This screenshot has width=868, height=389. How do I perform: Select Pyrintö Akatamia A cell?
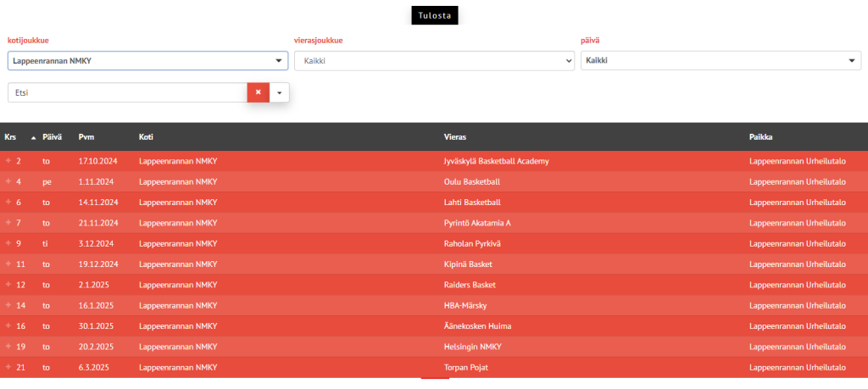[x=477, y=223]
